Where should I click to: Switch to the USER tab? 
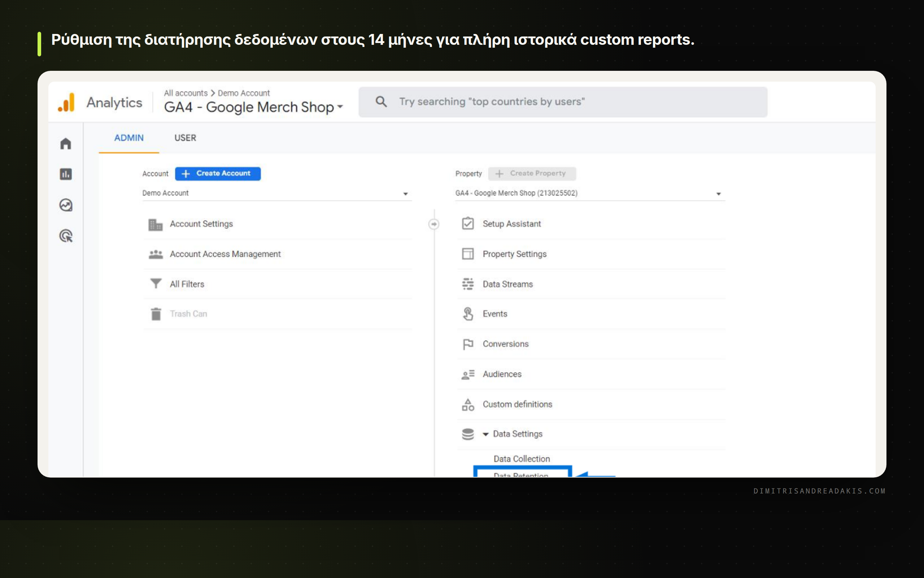[185, 138]
